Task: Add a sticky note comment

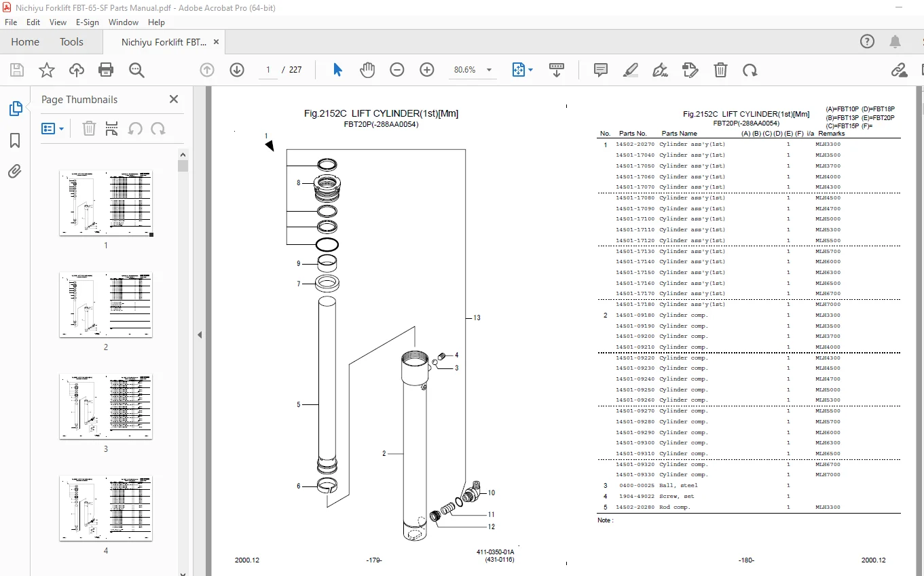Action: pyautogui.click(x=601, y=70)
